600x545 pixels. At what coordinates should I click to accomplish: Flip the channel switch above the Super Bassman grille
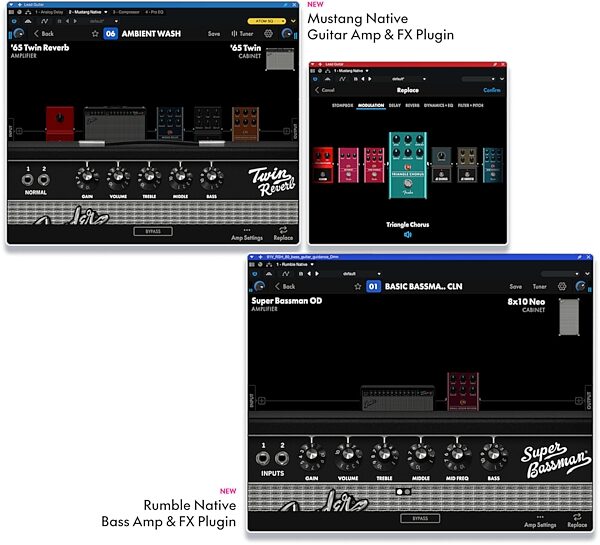tap(403, 491)
